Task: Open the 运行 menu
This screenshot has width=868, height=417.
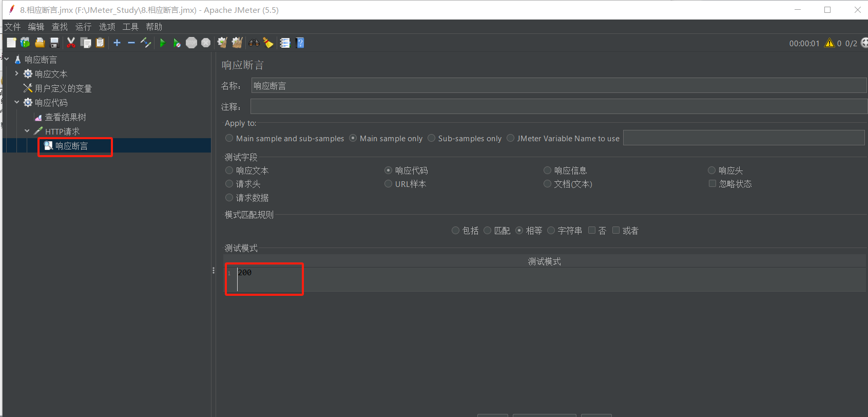Action: coord(83,27)
